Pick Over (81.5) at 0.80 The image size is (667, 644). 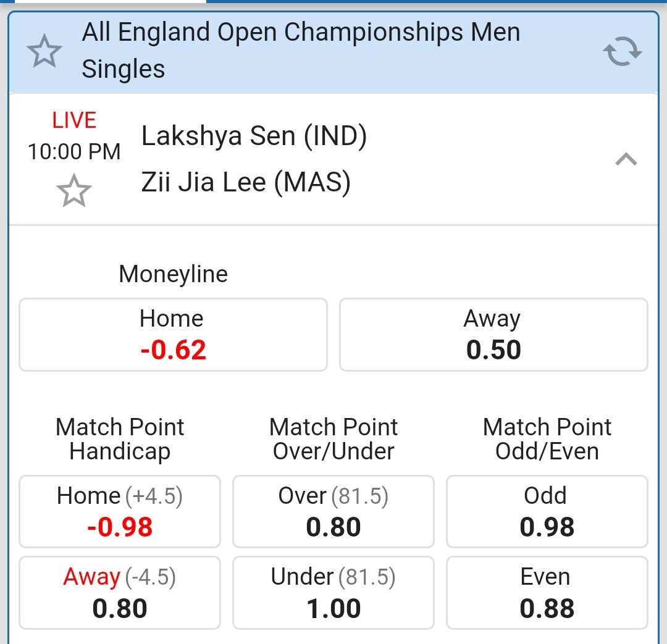[333, 511]
